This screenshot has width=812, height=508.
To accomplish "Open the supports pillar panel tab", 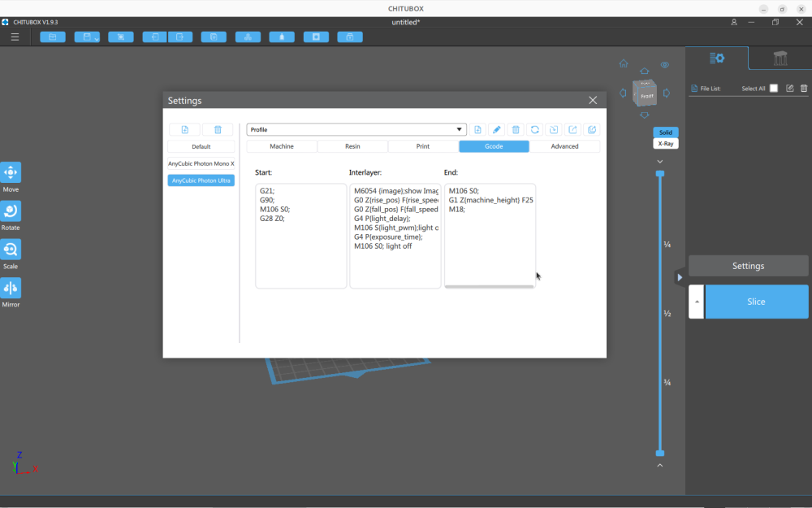I will (780, 58).
